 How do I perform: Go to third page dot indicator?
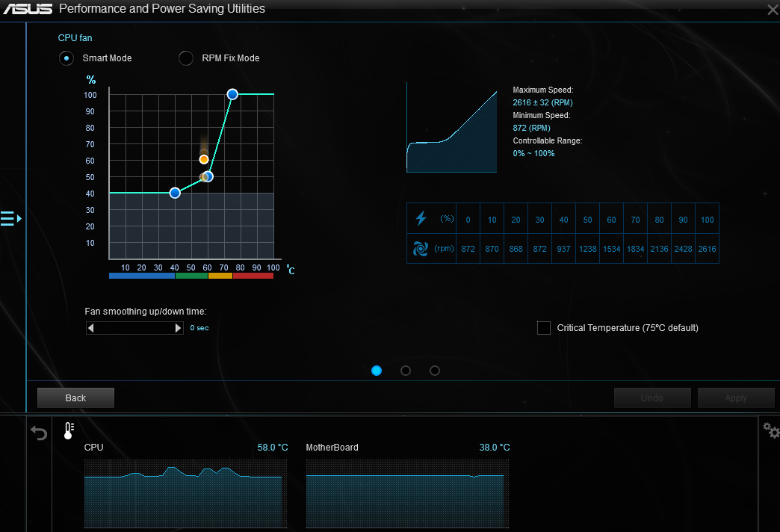tap(435, 371)
